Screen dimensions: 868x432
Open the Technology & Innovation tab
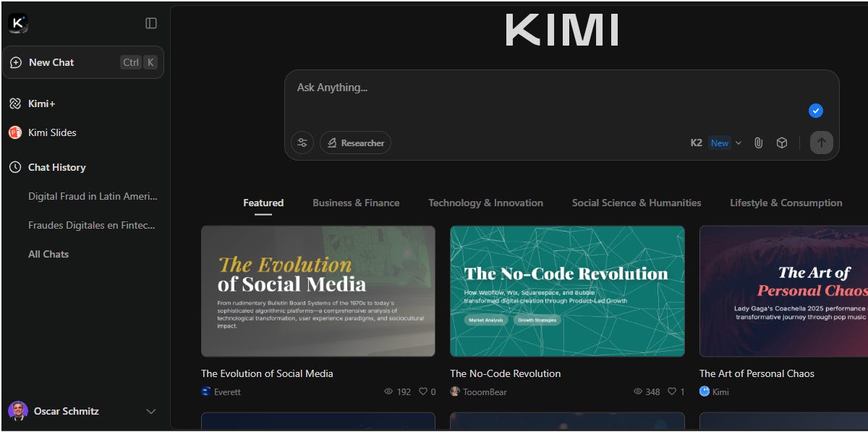pos(485,203)
